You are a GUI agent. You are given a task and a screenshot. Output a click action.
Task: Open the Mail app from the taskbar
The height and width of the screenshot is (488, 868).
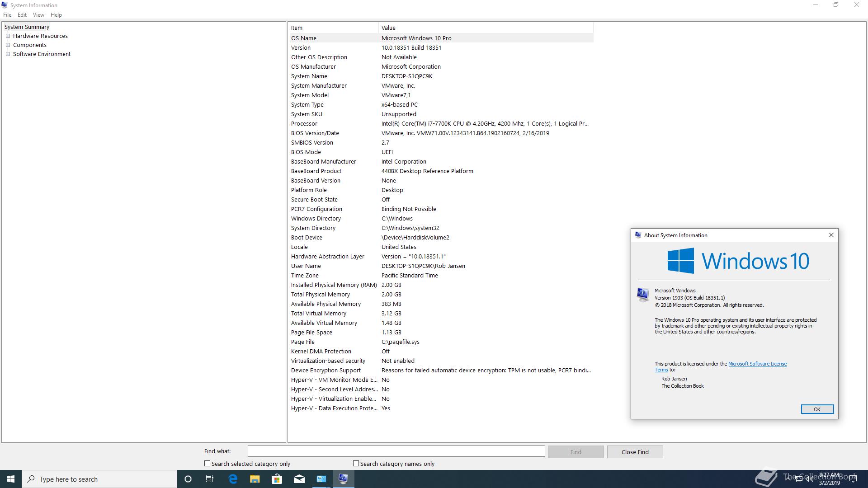pos(299,479)
